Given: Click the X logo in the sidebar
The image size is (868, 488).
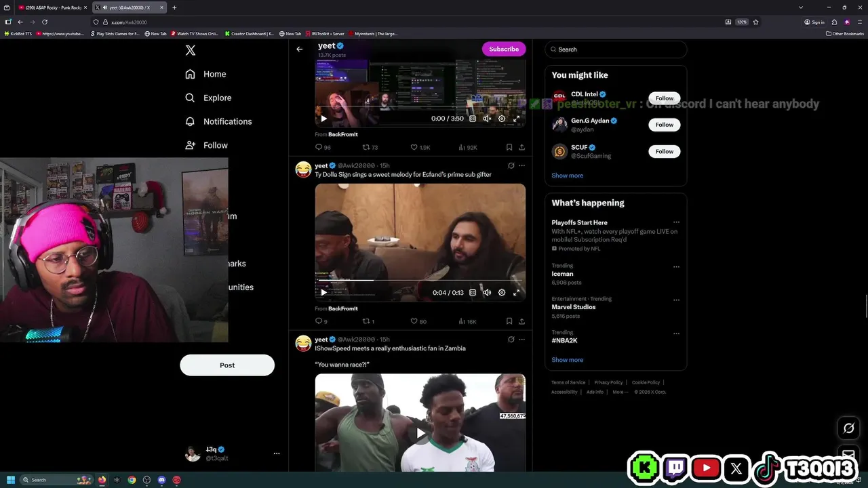Looking at the screenshot, I should pos(191,50).
